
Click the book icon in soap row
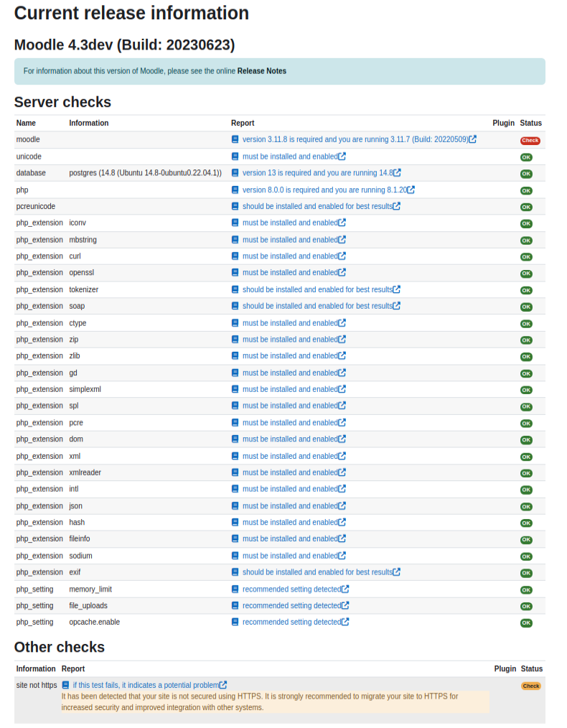pos(235,306)
